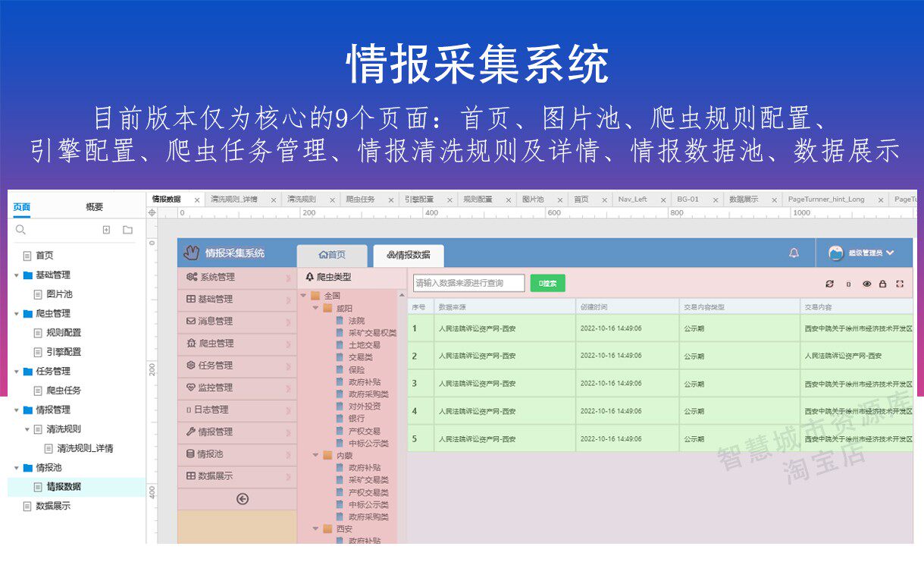
Task: Select the 规则配置 page in the pages tree
Action: click(x=63, y=333)
